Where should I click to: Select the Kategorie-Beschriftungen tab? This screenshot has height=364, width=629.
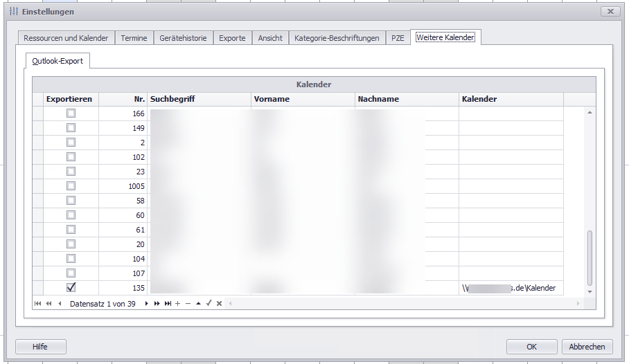coord(337,38)
